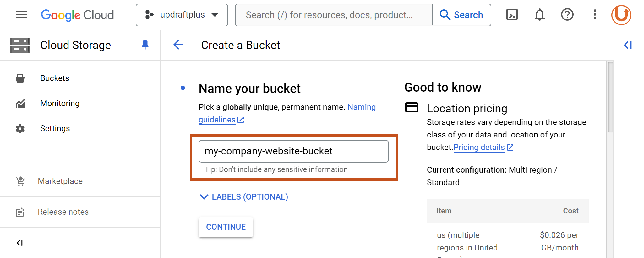
Task: Click the account avatar icon
Action: point(621,15)
